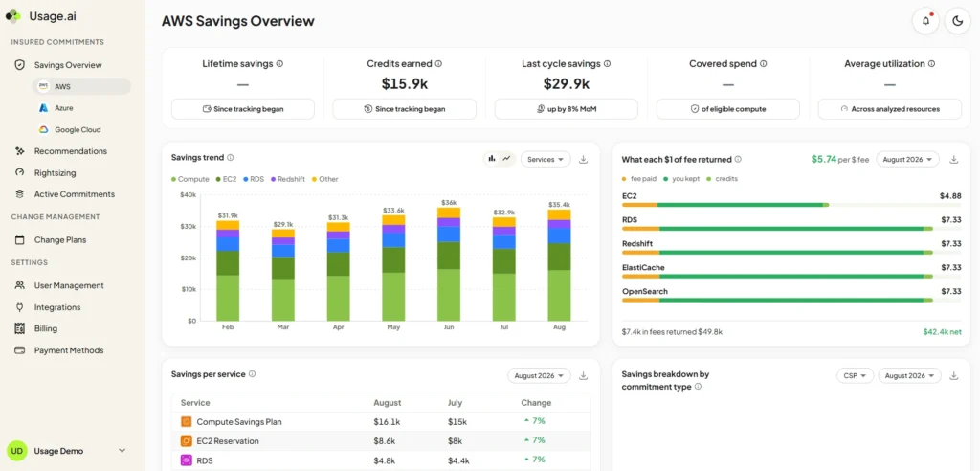Switch Savings trend to bar chart view

[x=492, y=159]
